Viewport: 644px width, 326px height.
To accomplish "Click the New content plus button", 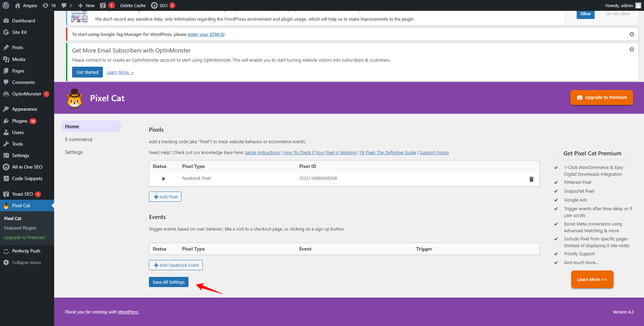I will click(x=86, y=5).
